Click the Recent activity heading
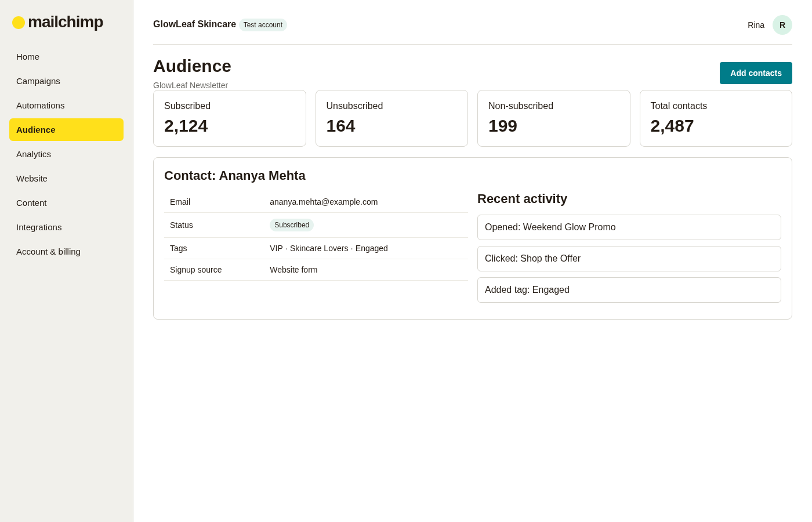The width and height of the screenshot is (812, 522). click(x=522, y=199)
